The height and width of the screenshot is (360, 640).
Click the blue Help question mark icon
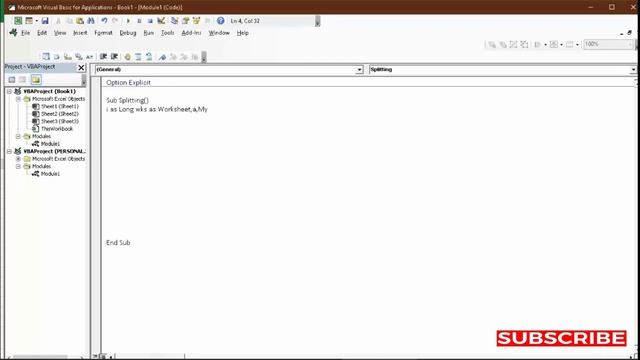(x=220, y=20)
